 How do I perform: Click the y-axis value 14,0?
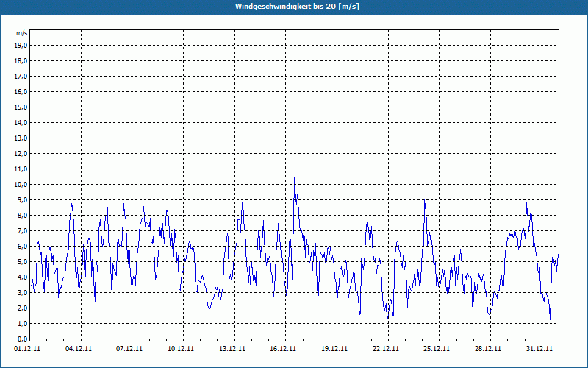[21, 122]
